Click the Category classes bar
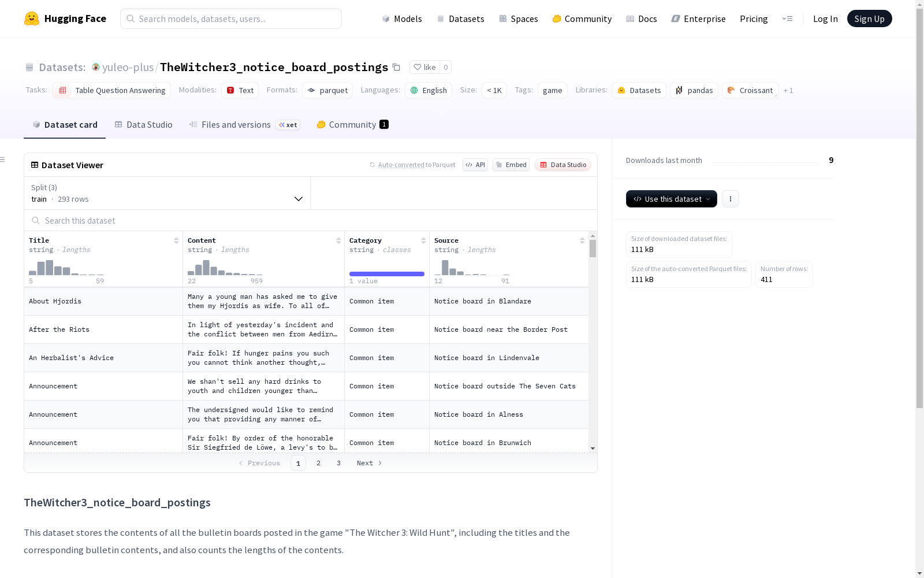Image resolution: width=924 pixels, height=578 pixels. (387, 274)
